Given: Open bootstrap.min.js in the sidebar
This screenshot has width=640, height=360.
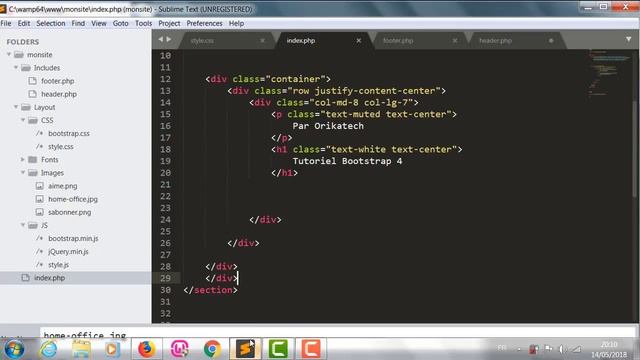Looking at the screenshot, I should pyautogui.click(x=73, y=238).
